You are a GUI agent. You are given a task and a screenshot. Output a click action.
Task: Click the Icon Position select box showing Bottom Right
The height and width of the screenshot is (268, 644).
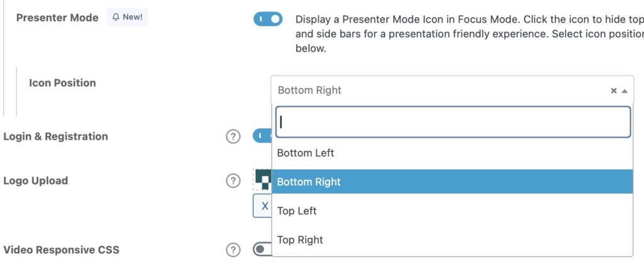pyautogui.click(x=452, y=90)
